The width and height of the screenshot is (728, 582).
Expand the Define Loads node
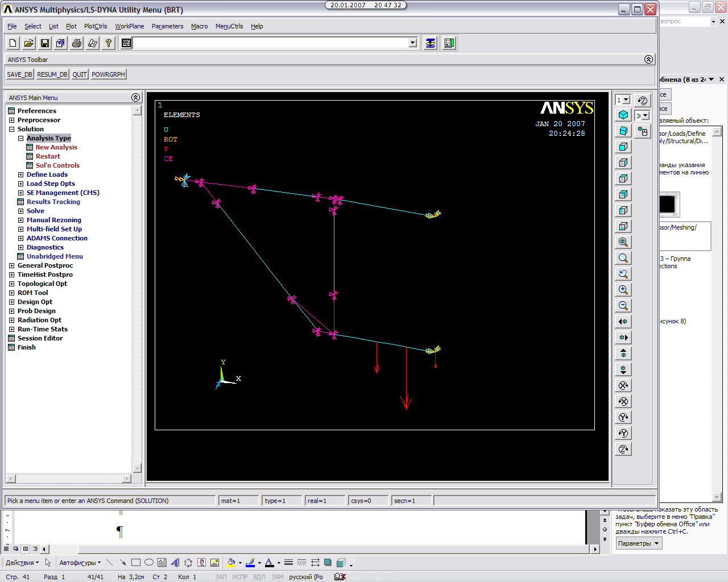tap(20, 174)
